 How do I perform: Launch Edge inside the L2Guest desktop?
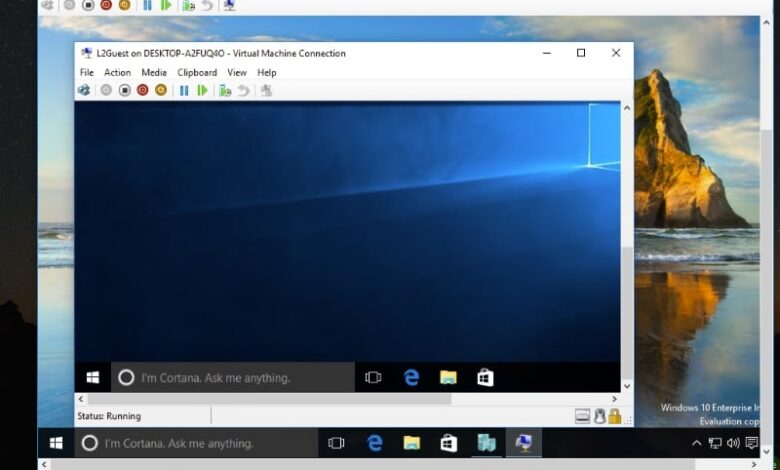(411, 377)
